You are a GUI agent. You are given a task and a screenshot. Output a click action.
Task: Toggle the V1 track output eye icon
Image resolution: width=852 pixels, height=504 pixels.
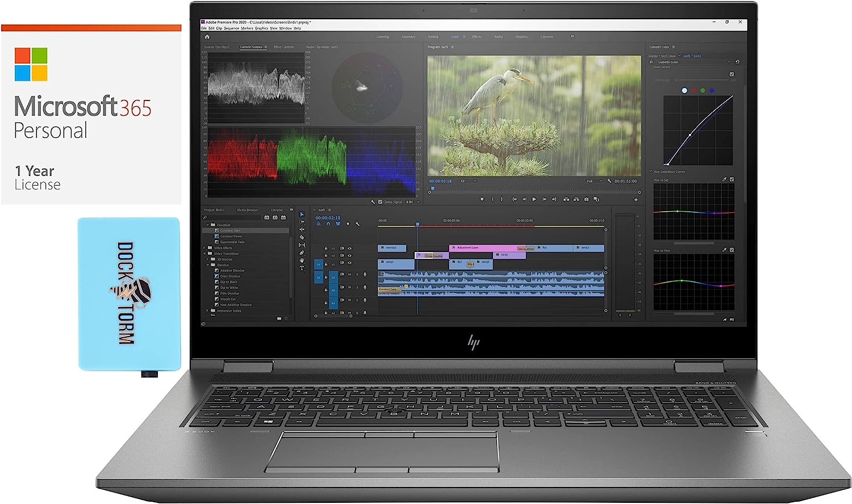click(350, 264)
